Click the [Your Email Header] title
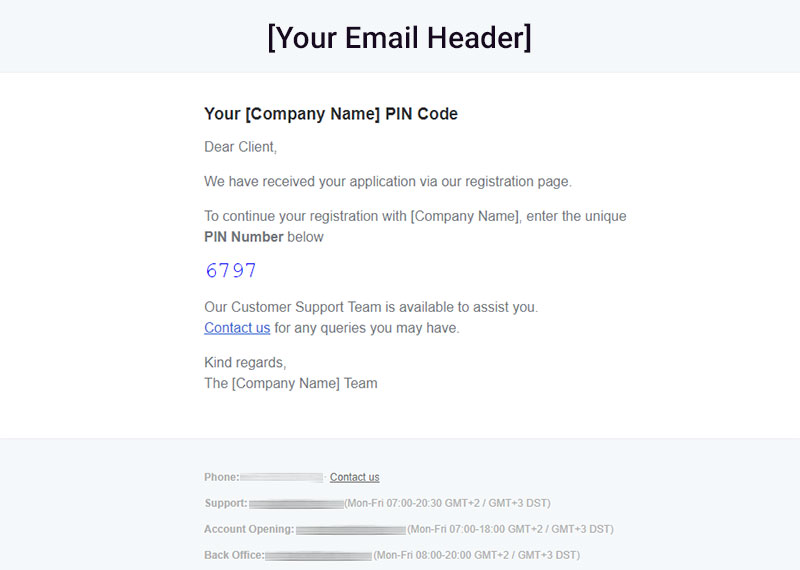800x570 pixels. (399, 38)
